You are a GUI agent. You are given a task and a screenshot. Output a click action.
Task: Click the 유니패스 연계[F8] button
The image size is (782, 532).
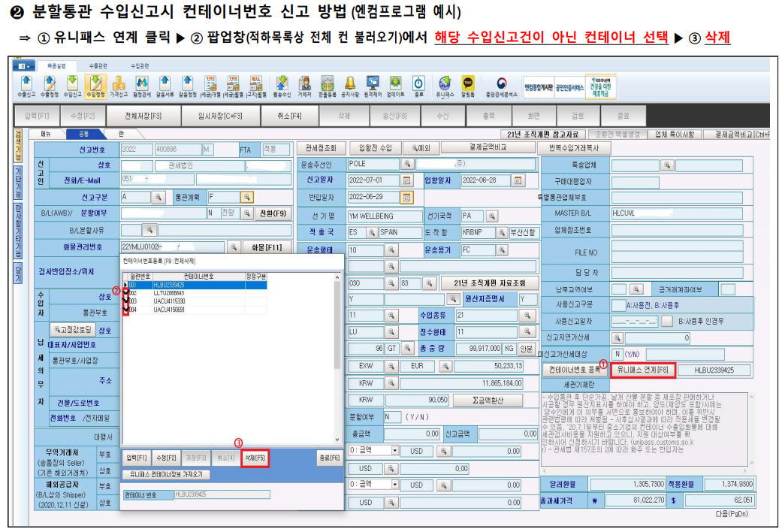tap(642, 370)
